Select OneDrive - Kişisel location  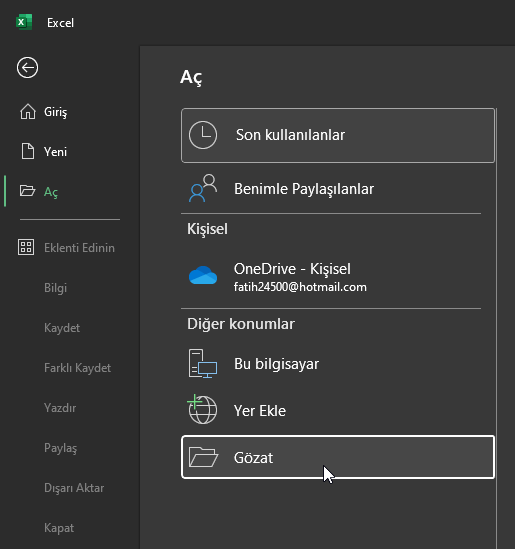[338, 277]
